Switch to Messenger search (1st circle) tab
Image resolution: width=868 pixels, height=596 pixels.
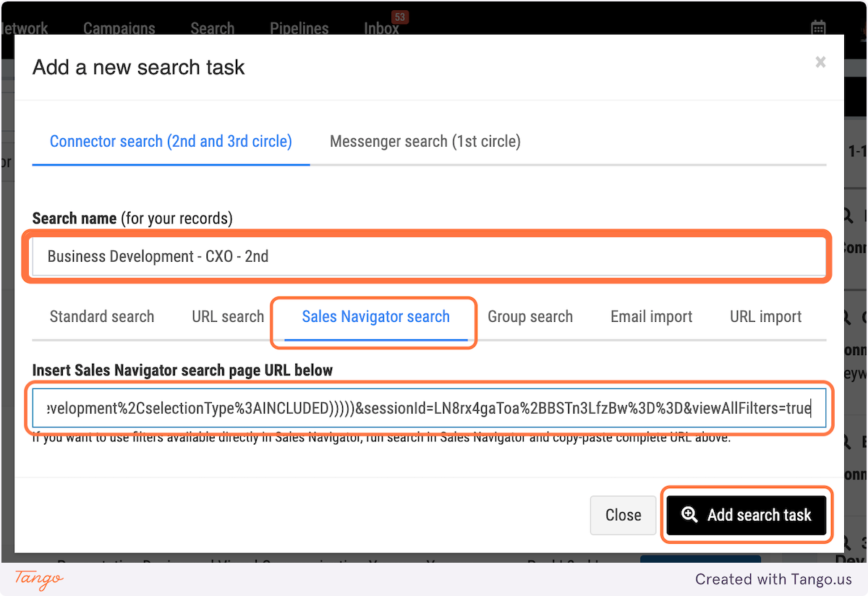point(425,141)
